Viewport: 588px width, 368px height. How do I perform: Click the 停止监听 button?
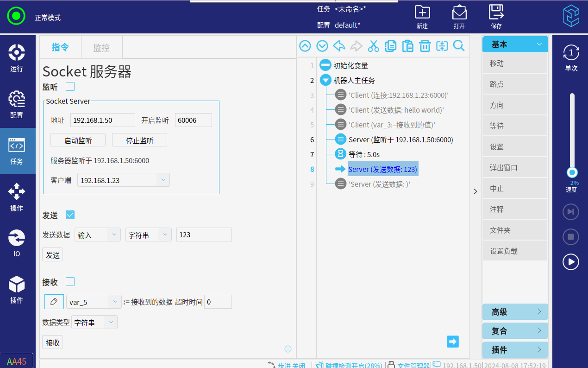tap(139, 140)
